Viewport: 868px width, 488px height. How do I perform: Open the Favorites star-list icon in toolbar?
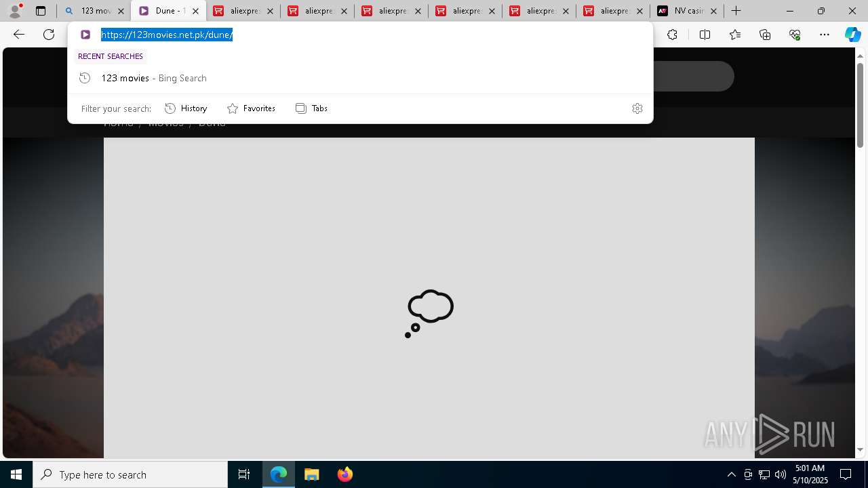coord(735,35)
